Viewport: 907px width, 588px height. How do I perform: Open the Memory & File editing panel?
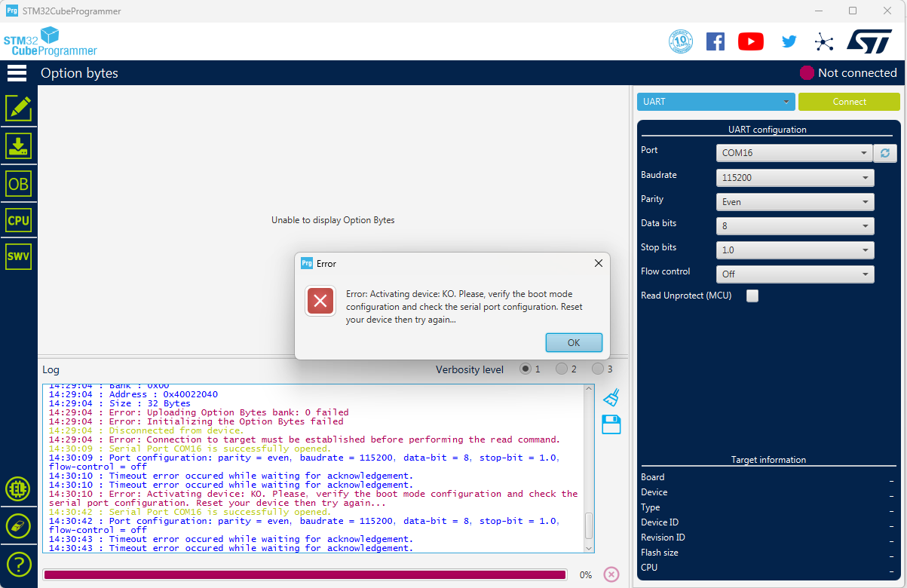point(18,108)
